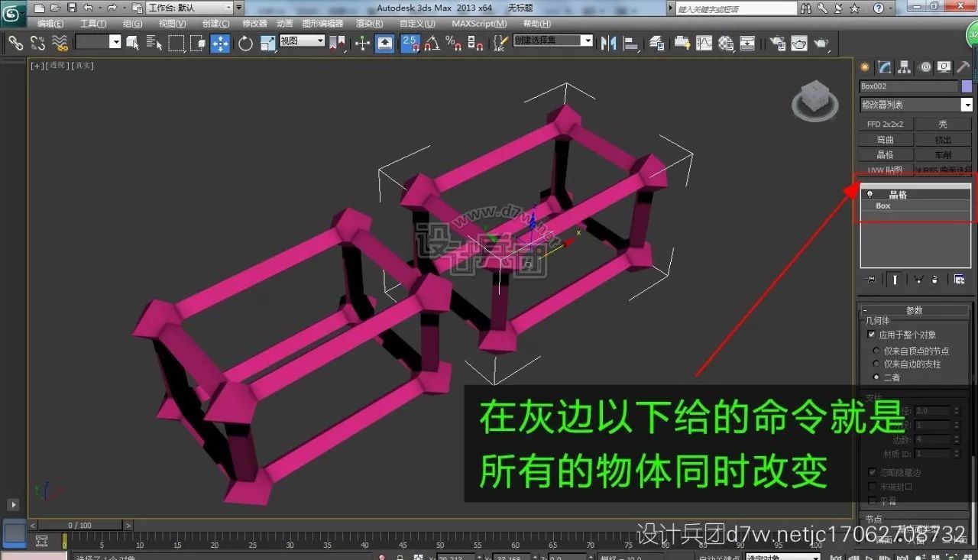
Task: Open the help question-mark dropdown arrow
Action: (890, 8)
